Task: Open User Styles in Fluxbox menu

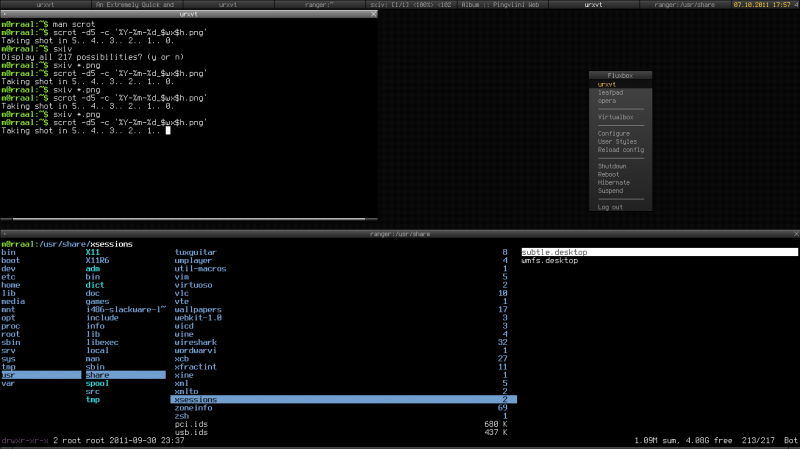Action: pos(620,142)
